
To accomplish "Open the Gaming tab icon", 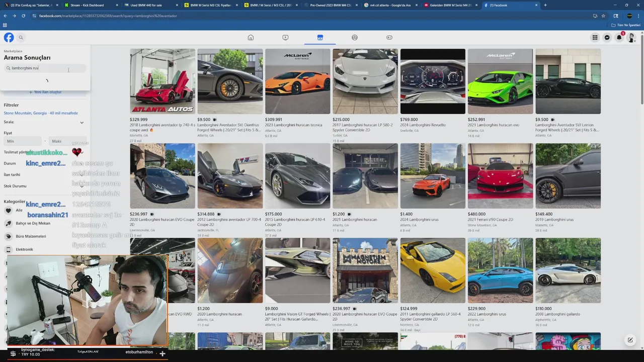I will coord(389,37).
